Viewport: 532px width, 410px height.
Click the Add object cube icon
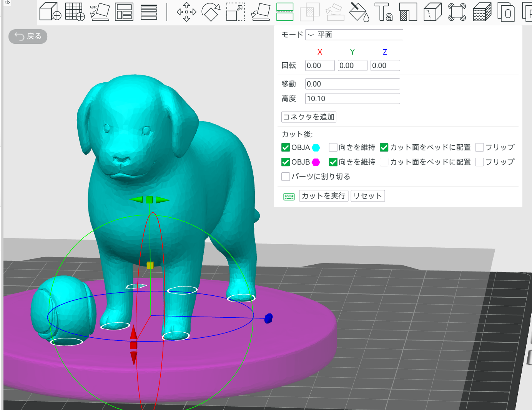50,12
